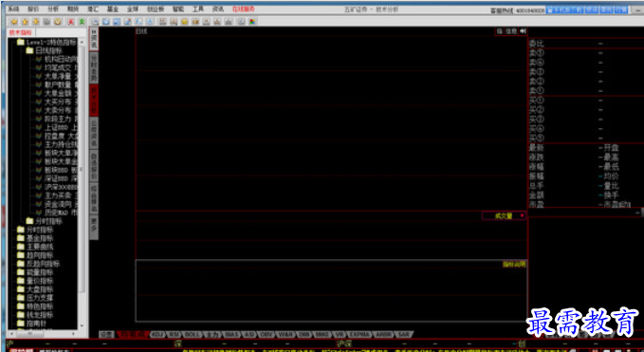Open the 工具 menu
This screenshot has height=352, width=644.
pos(198,9)
